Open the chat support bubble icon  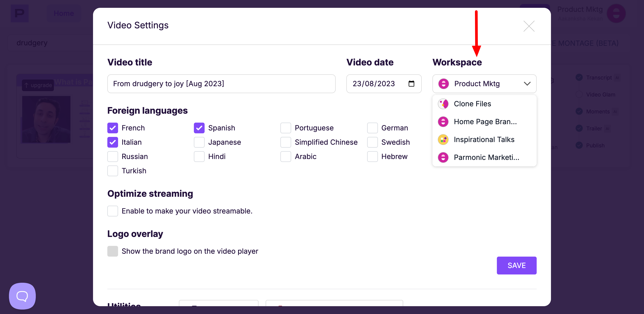click(x=22, y=296)
